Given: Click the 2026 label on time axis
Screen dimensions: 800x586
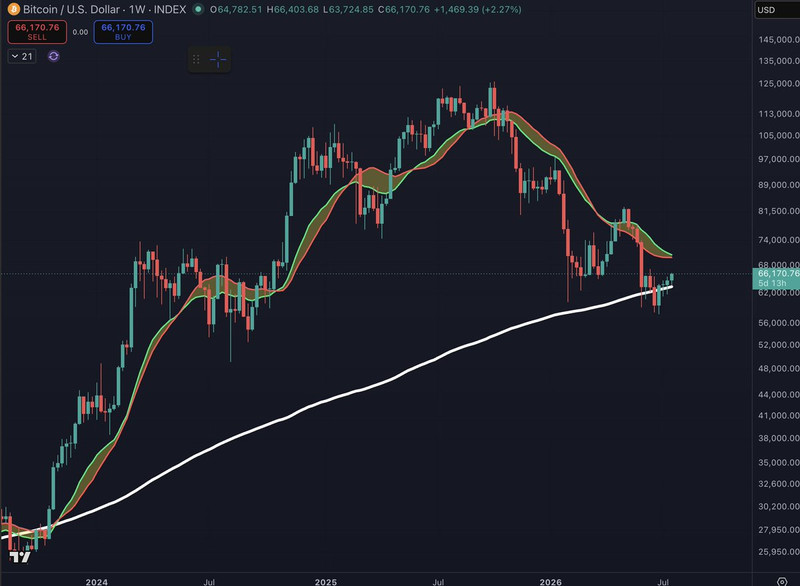Looking at the screenshot, I should point(551,582).
